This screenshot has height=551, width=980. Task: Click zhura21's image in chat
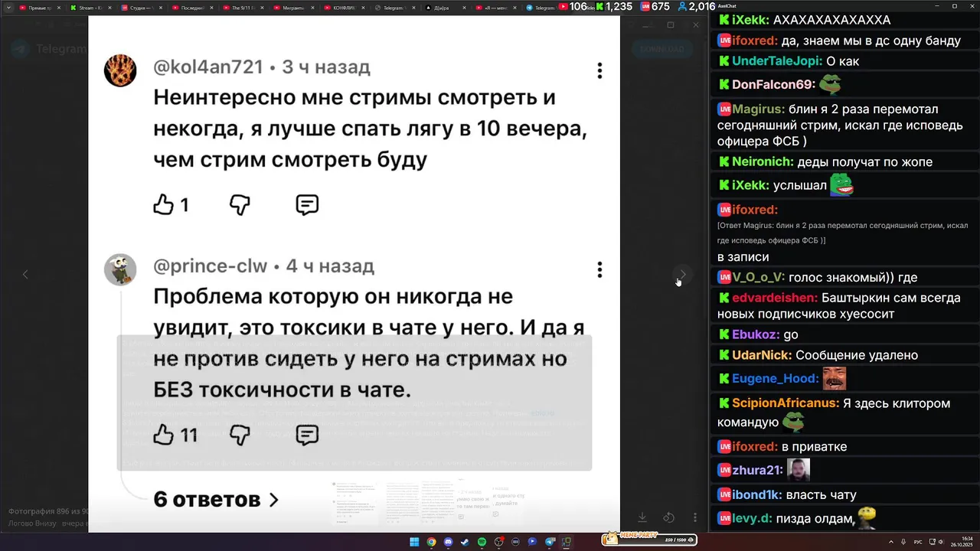798,470
